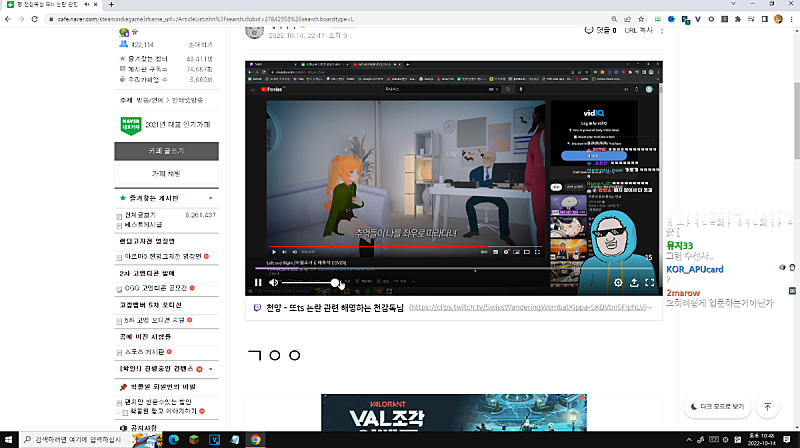Share the clip via upload icon
Screen dimensions: 800x448
pos(634,283)
